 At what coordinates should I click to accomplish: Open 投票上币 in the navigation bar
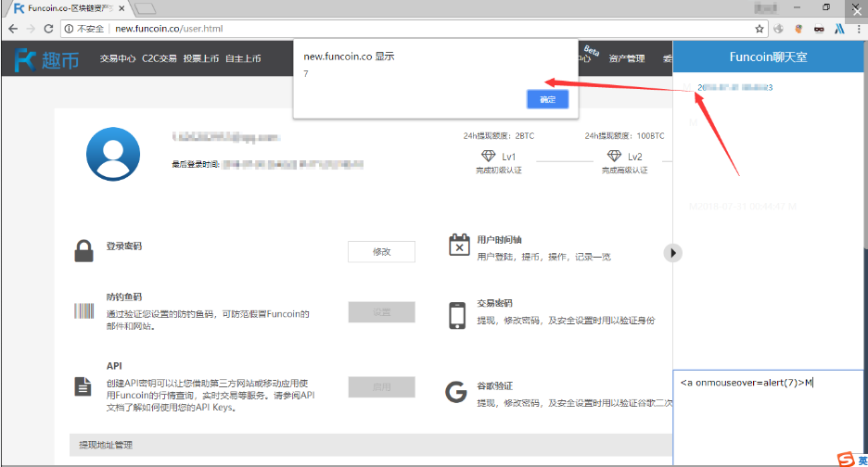click(x=201, y=58)
